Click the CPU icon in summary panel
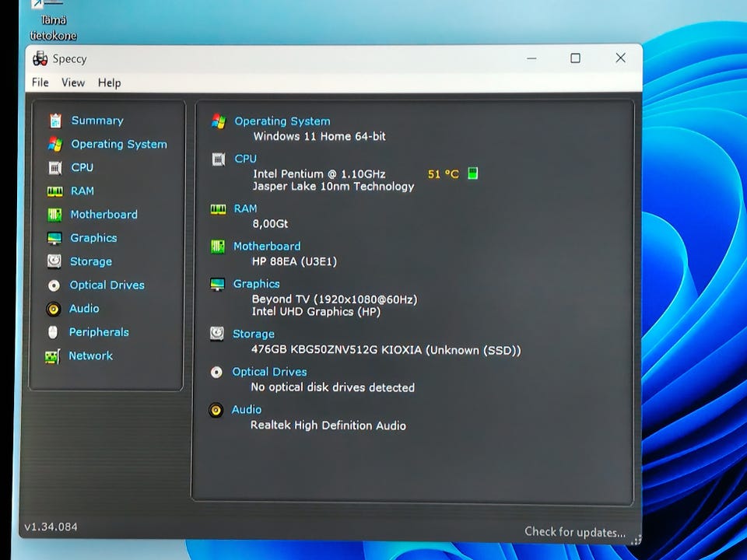Viewport: 747px width, 560px height. (218, 159)
